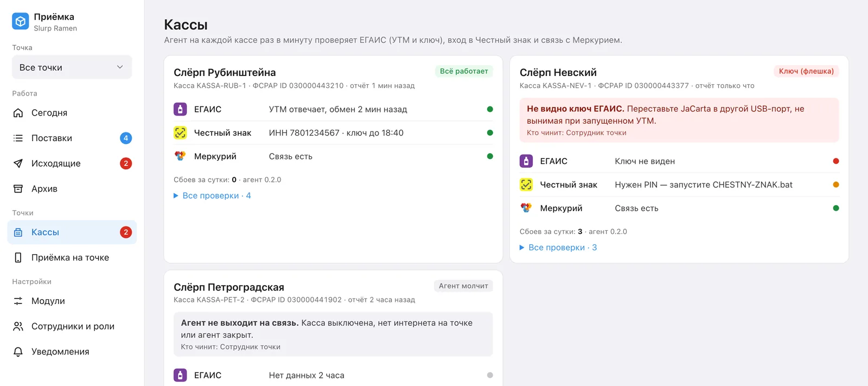Screen dimensions: 868x386
Task: Click the list icon beside Поставки
Action: [18, 138]
